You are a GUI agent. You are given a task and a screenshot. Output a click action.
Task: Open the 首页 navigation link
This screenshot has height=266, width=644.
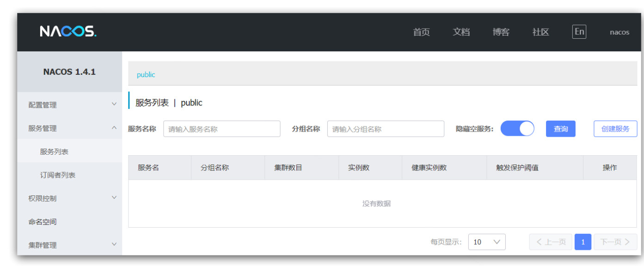[421, 32]
